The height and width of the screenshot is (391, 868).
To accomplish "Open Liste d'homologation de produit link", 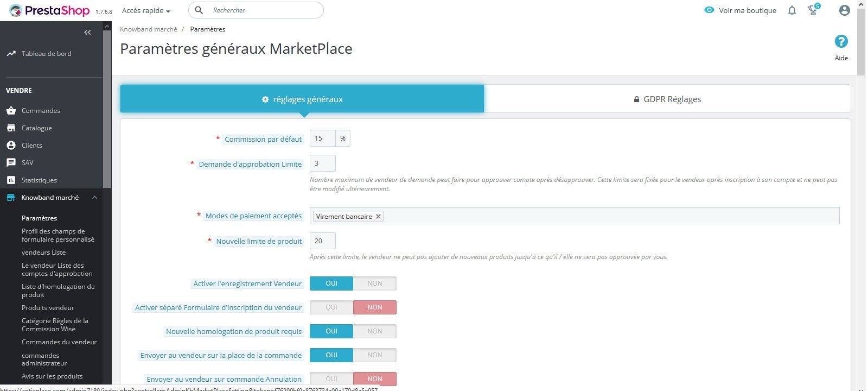I will [58, 291].
